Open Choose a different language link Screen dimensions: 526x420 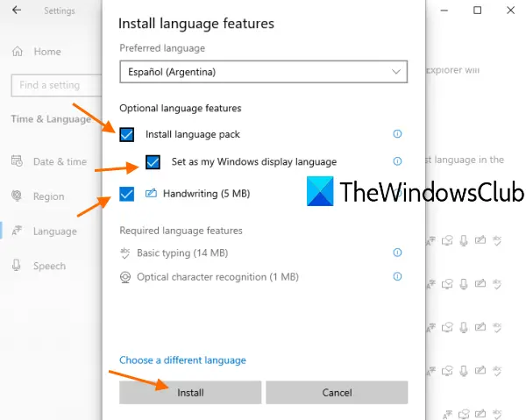(183, 360)
